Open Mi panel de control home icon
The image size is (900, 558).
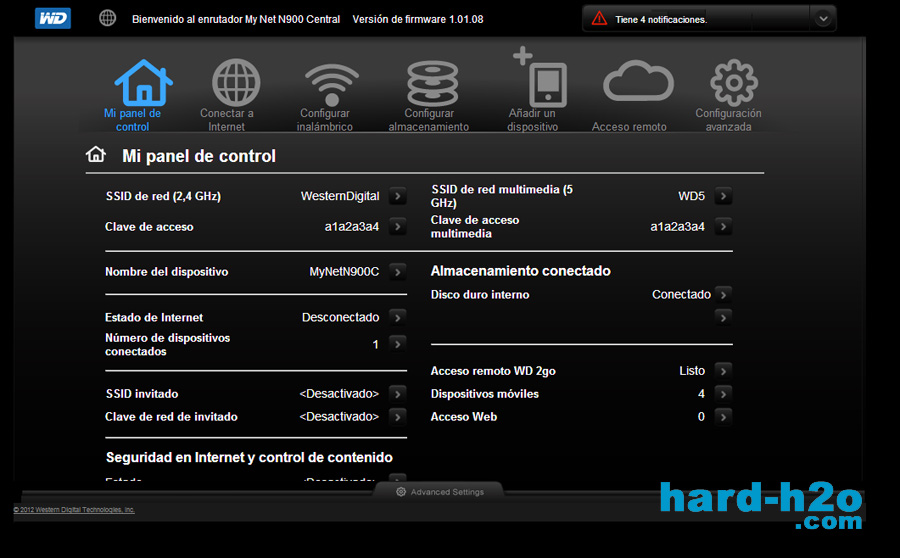[x=143, y=82]
